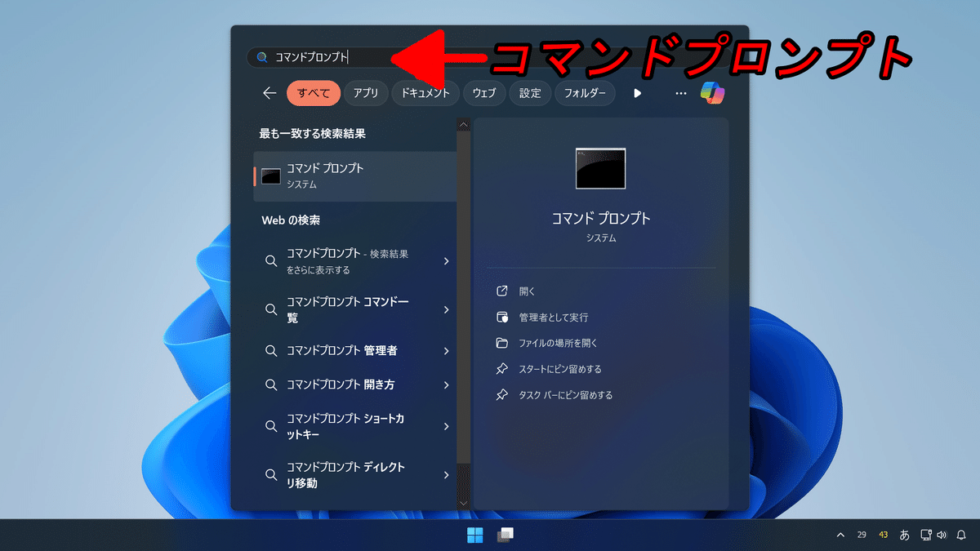Switch to the ウェブ filter tab
This screenshot has width=980, height=551.
[x=484, y=93]
